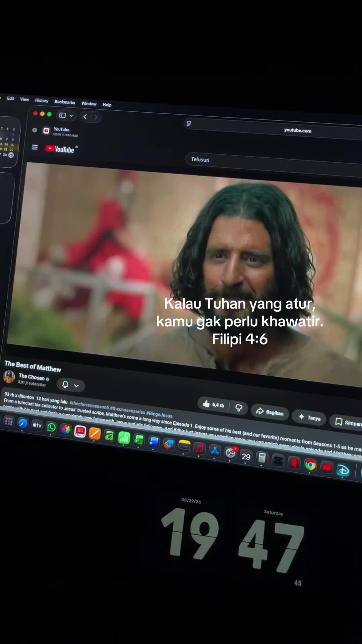Open Microsoft Word in the Dock
Screen dimensions: 362x644
point(154,442)
